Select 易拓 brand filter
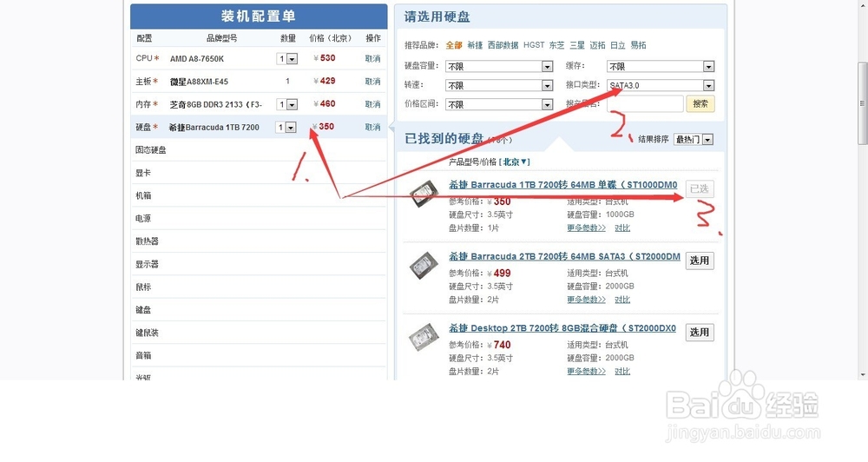Image resolution: width=868 pixels, height=462 pixels. coord(638,45)
